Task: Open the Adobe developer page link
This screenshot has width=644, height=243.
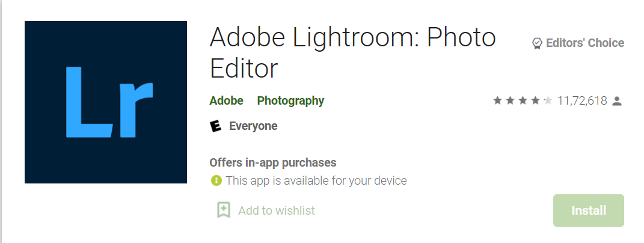Action: click(x=226, y=100)
